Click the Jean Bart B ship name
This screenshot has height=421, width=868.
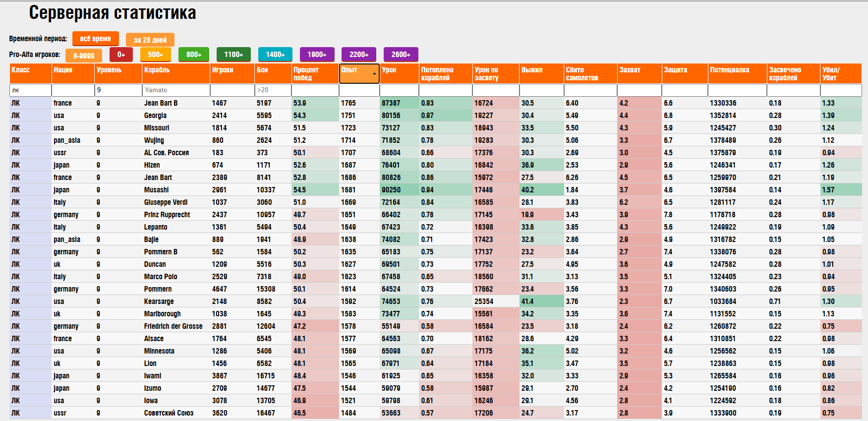coord(161,103)
